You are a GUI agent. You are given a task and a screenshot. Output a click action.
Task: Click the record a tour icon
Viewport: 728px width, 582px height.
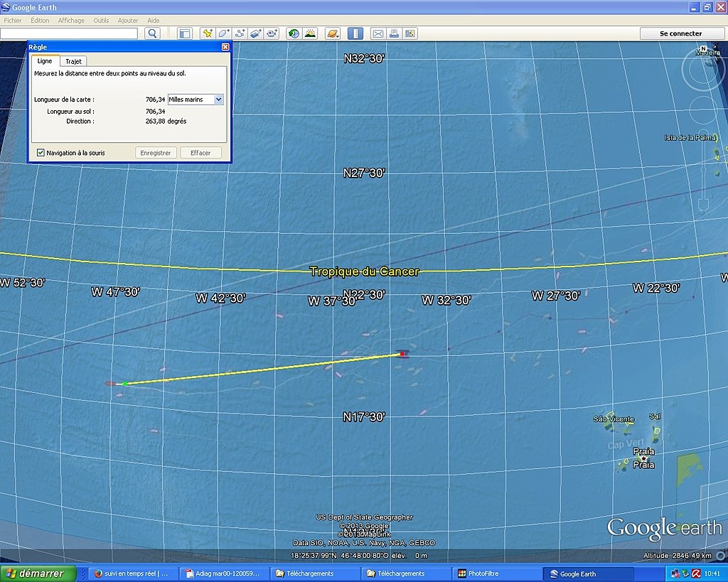click(272, 33)
